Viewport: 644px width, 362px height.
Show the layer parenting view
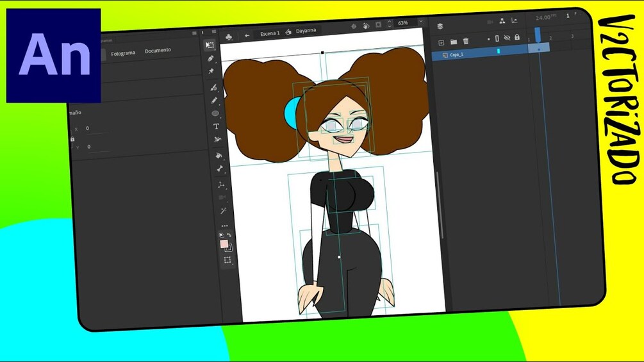502,21
